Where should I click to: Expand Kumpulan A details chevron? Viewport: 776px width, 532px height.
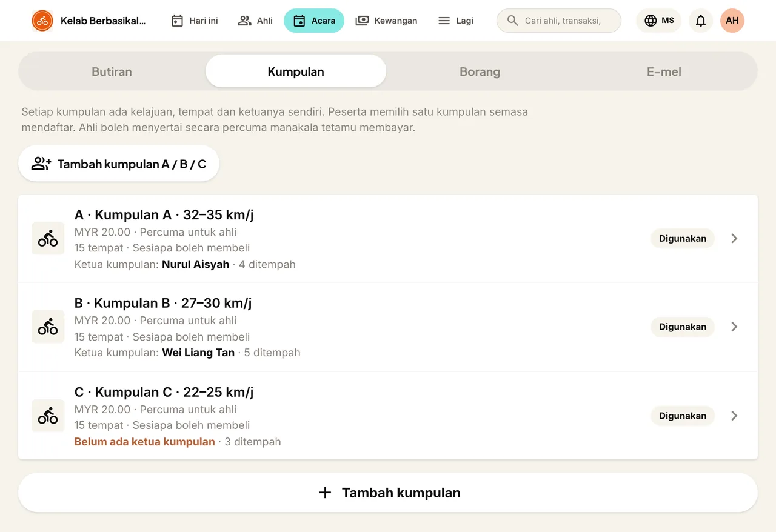[x=734, y=238]
